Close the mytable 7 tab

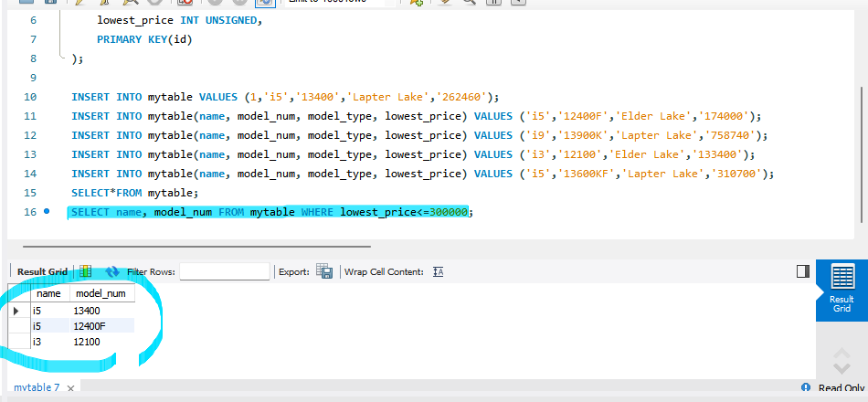(x=70, y=388)
